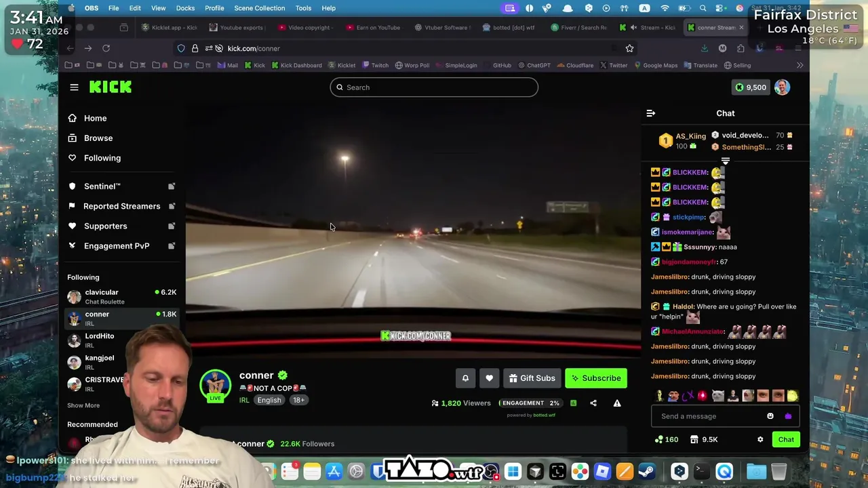Close the conner Stream browser tab
This screenshot has width=868, height=488.
point(741,28)
